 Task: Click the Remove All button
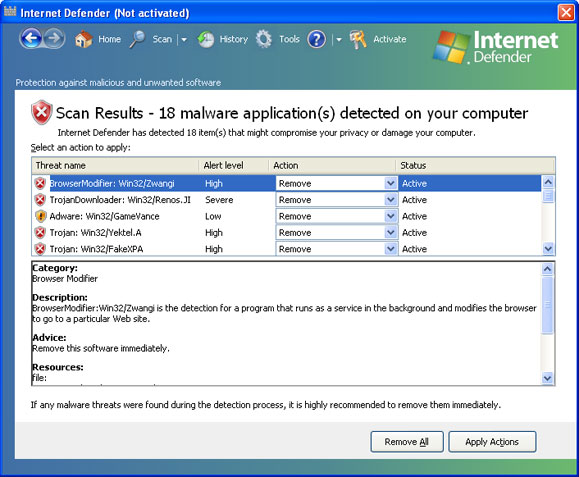(407, 442)
